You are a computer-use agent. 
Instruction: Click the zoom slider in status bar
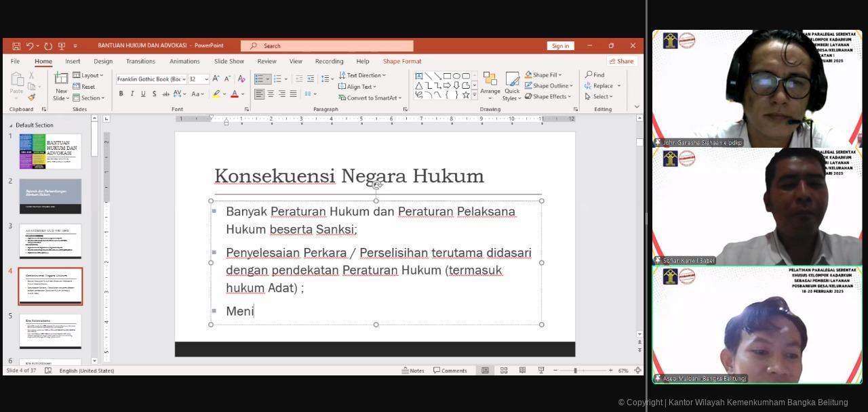click(x=576, y=371)
